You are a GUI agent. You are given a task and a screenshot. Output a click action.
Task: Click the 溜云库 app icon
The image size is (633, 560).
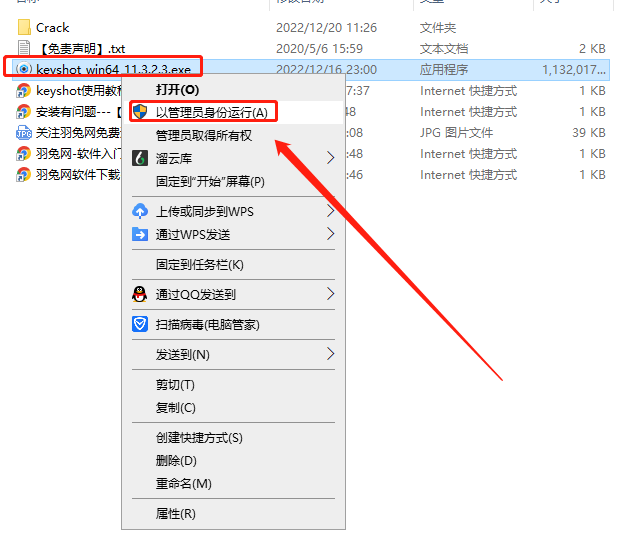[140, 158]
